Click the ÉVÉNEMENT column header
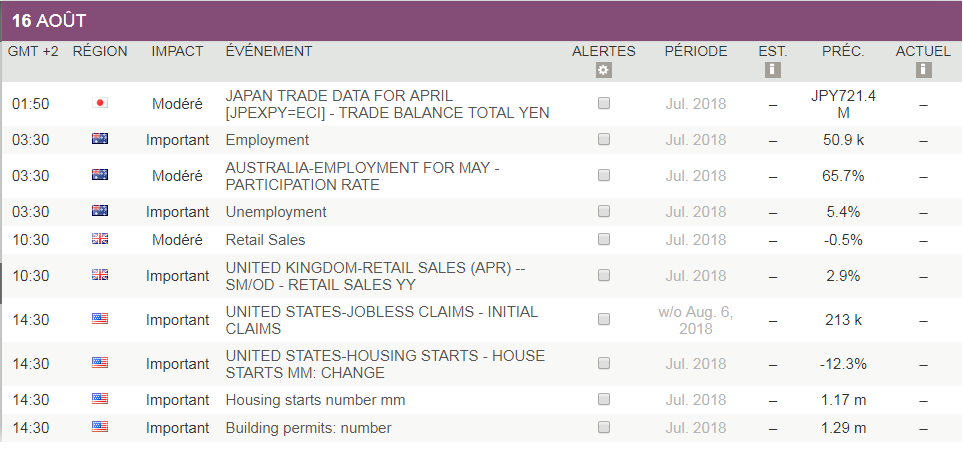Viewport: 963px width, 449px height. [269, 51]
